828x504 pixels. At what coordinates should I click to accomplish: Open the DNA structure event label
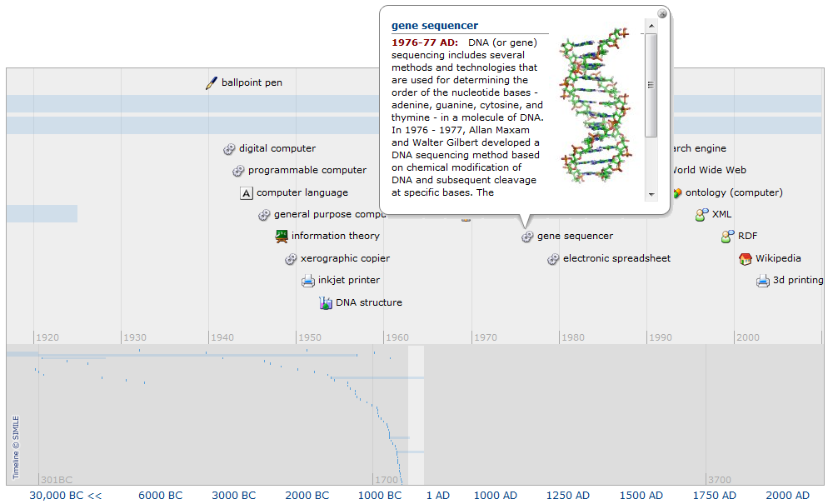point(368,302)
